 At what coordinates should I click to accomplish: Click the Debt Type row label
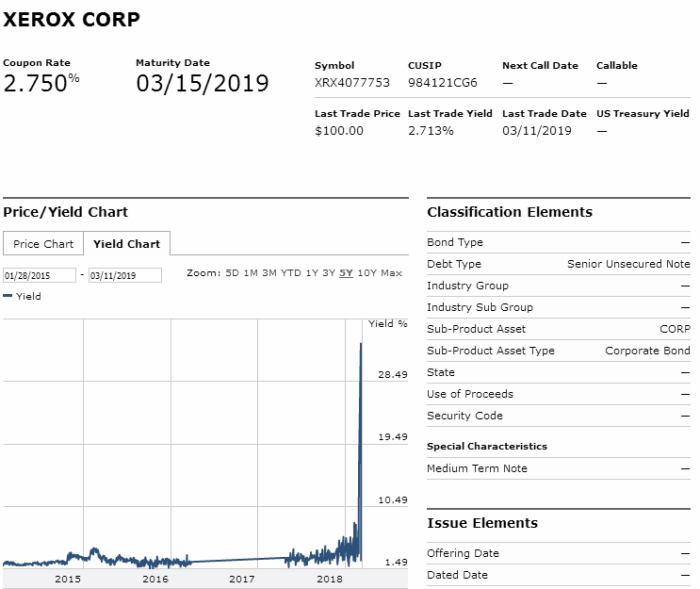tap(454, 264)
